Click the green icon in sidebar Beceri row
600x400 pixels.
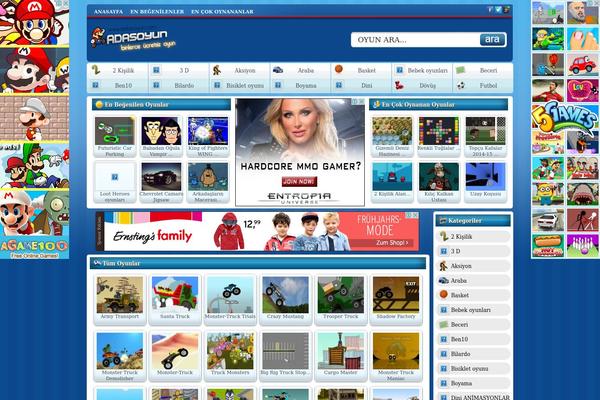(444, 325)
